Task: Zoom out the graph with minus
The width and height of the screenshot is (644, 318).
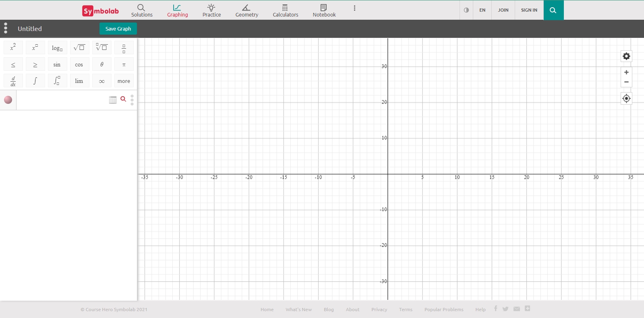Action: coord(626,82)
